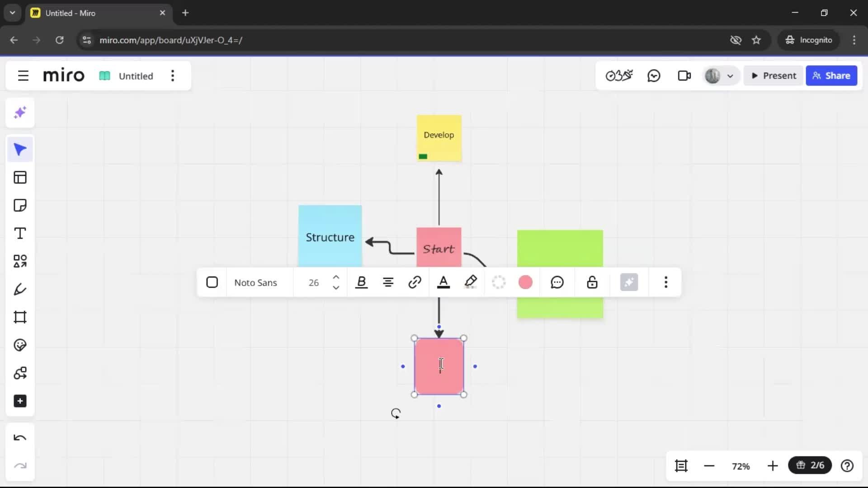Click the Untitled board name
Image resolution: width=868 pixels, height=488 pixels.
coord(136,76)
